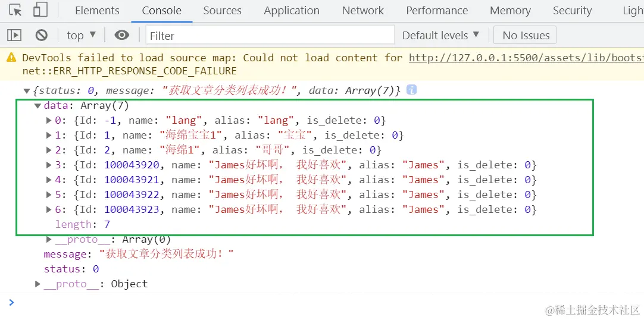644x320 pixels.
Task: Activate the inspect element picker icon
Action: click(x=15, y=10)
